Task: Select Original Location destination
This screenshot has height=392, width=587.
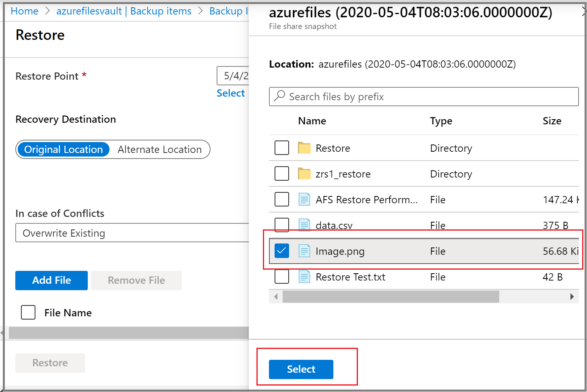Action: coord(63,149)
